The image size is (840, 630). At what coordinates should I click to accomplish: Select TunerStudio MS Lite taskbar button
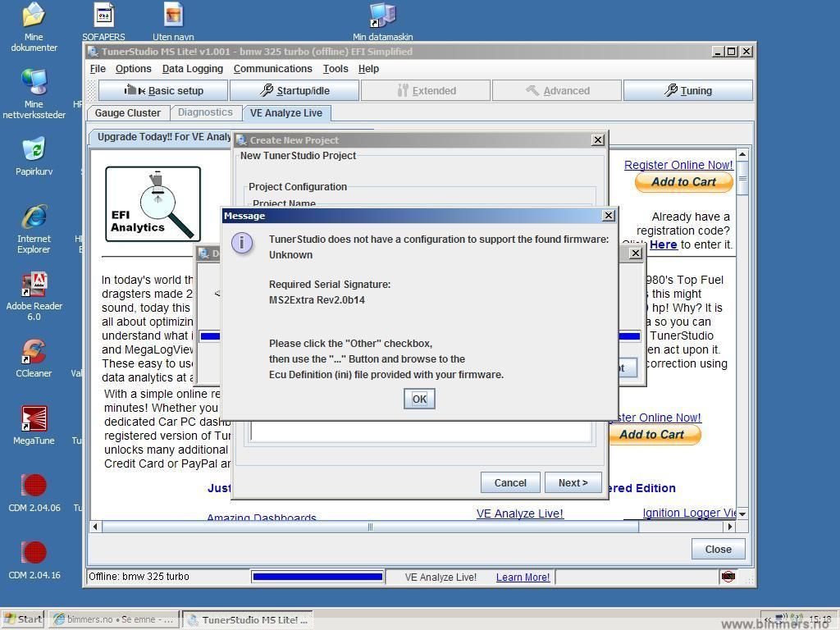click(x=248, y=619)
